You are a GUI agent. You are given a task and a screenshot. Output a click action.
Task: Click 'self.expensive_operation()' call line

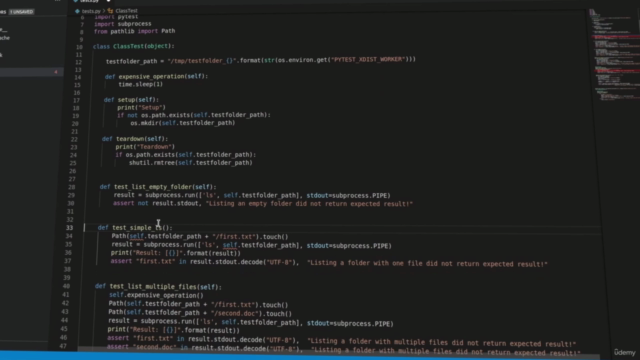(x=156, y=295)
